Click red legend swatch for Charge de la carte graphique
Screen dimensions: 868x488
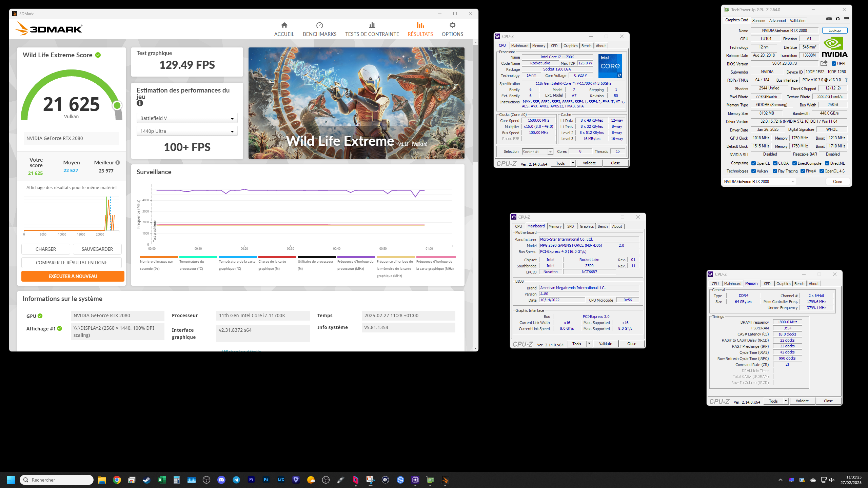pos(277,257)
